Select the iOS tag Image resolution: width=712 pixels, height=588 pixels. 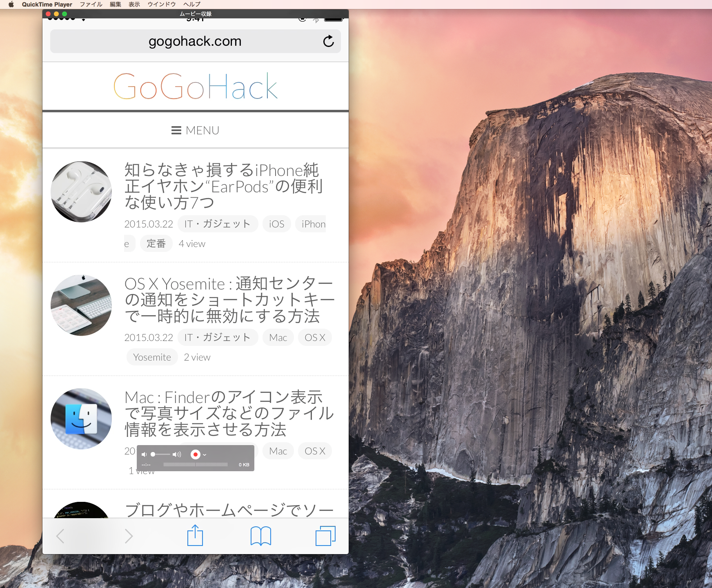pos(276,224)
